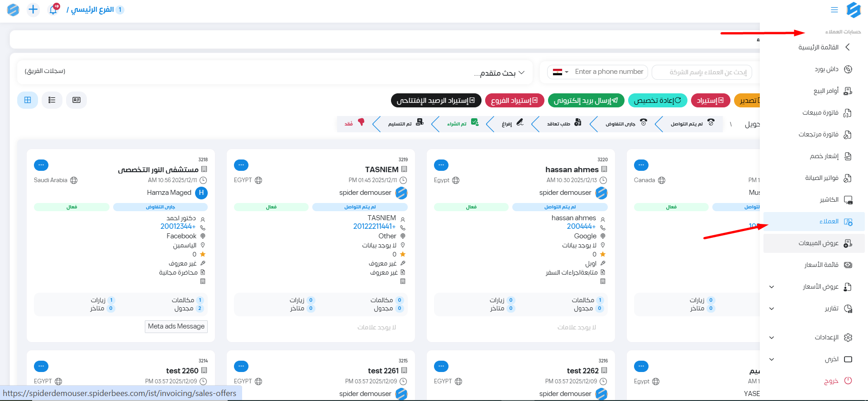Screen dimensions: 868x401
Task: Open the hamburger menu icon
Action: click(834, 10)
